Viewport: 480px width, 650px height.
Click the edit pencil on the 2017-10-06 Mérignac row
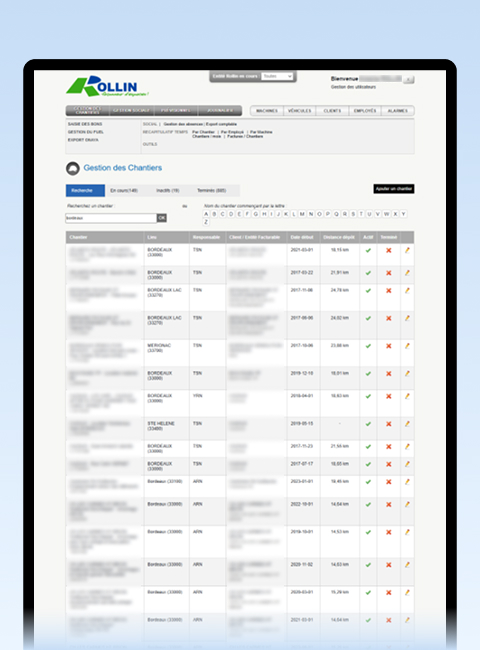click(x=407, y=346)
